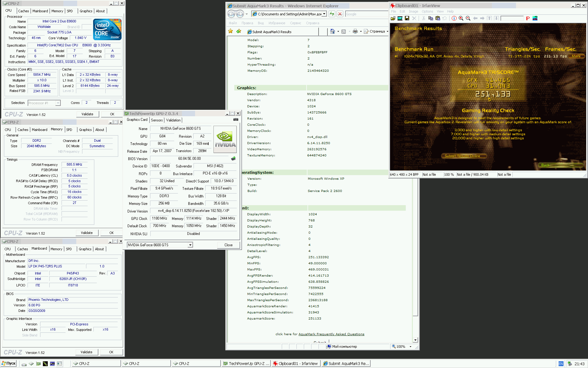Click the NVIDIA logo in GPU-Z
Screen dimensions: 588x368
(x=225, y=140)
